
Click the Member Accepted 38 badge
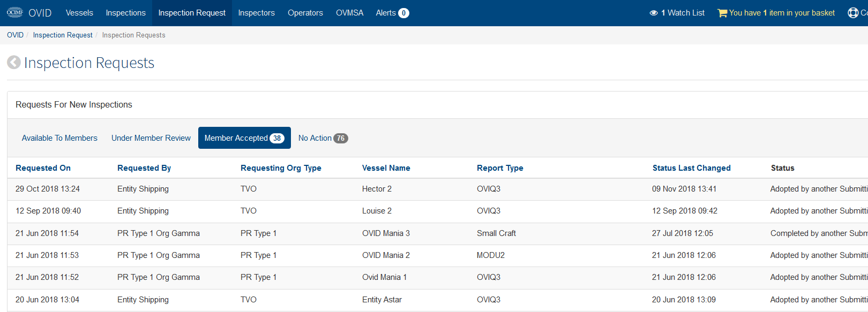click(x=277, y=138)
